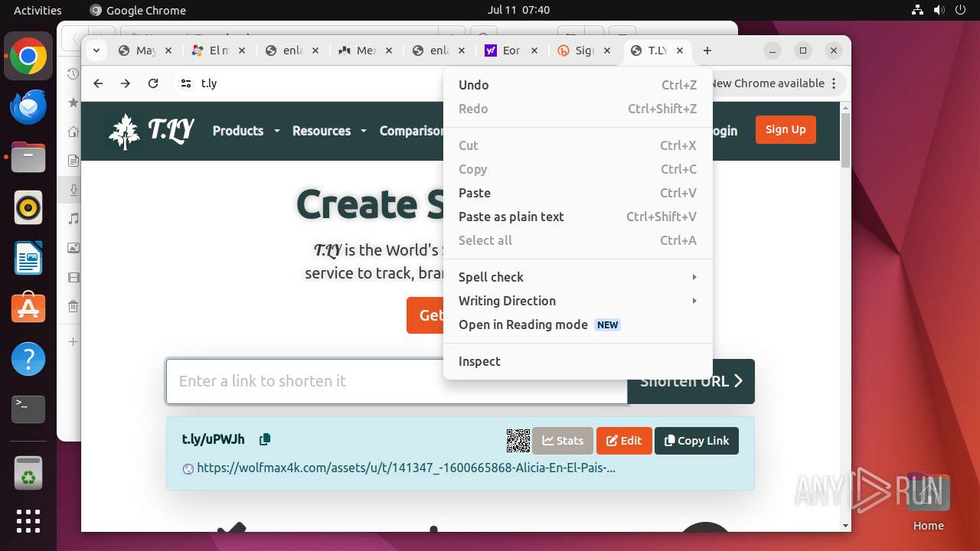
Task: Open Home folder on desktop
Action: click(928, 502)
